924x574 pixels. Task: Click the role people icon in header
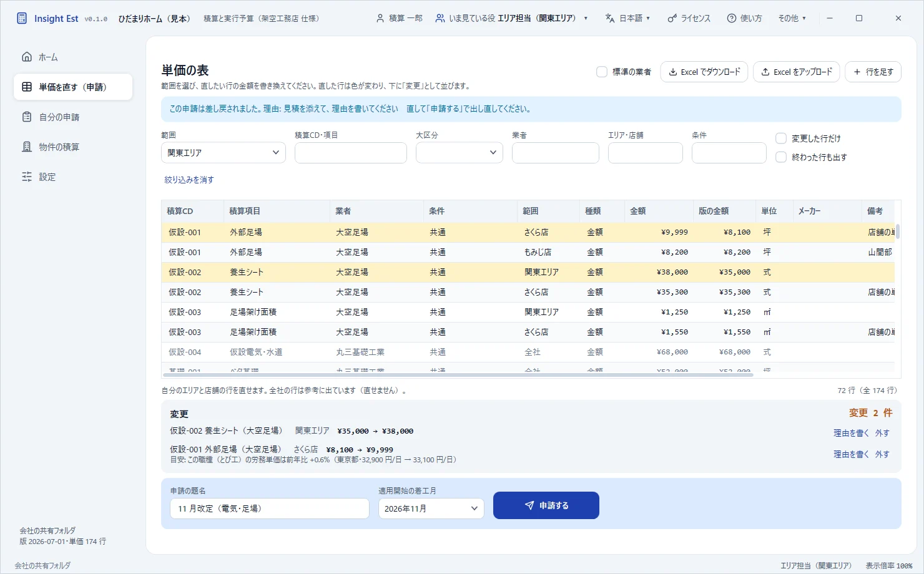440,18
